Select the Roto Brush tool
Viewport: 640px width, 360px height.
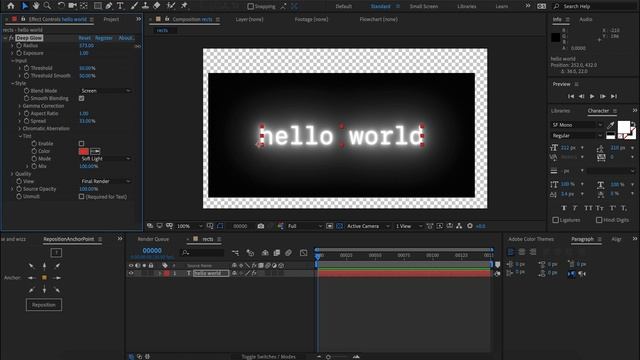click(x=171, y=6)
